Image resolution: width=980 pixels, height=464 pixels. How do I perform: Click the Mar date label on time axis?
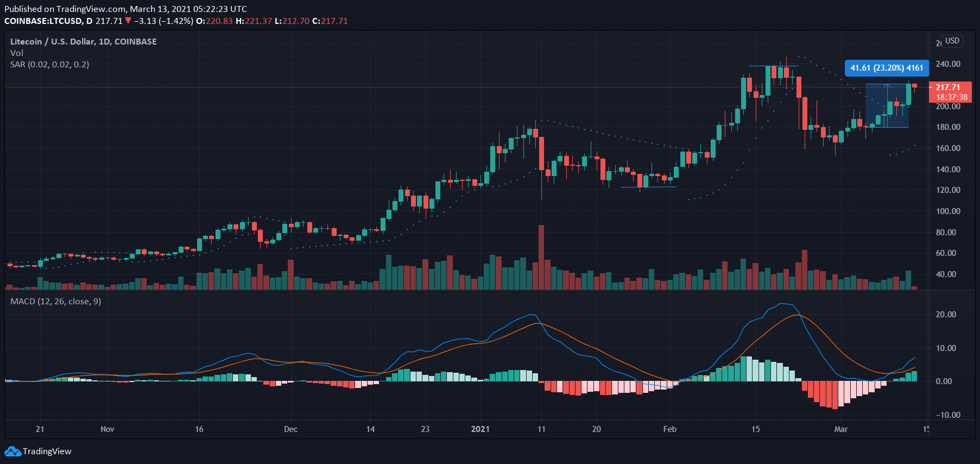click(x=841, y=429)
